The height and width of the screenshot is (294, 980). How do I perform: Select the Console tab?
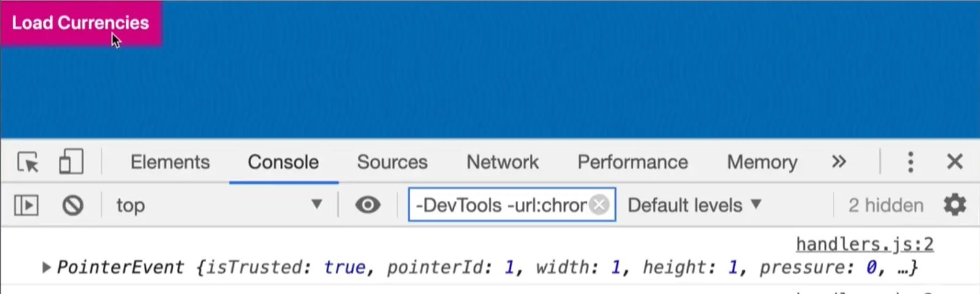(x=283, y=162)
